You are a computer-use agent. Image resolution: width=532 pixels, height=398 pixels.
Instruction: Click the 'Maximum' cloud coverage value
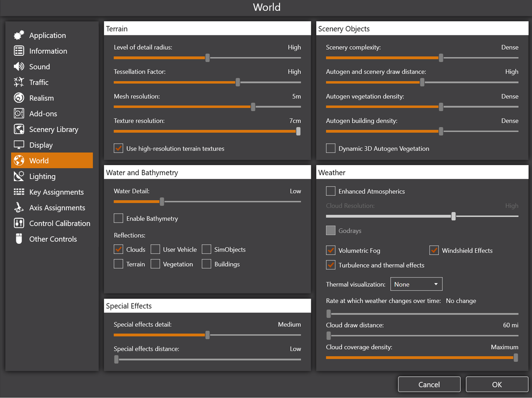pos(505,347)
